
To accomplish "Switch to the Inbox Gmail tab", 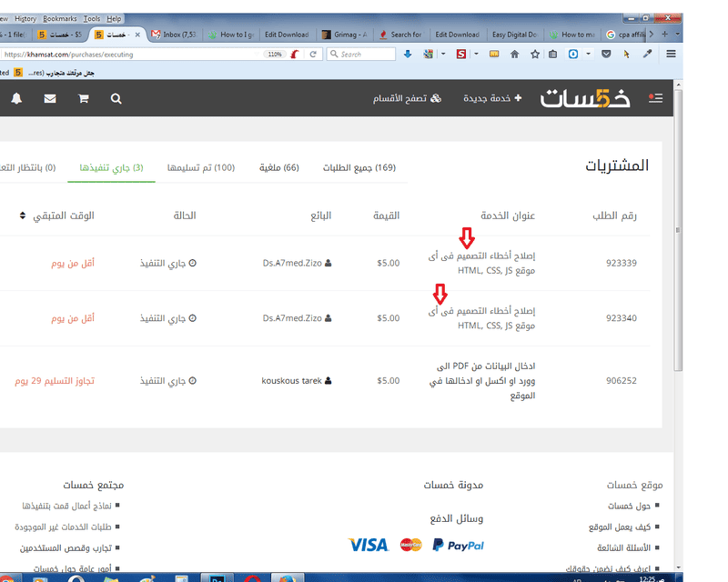I will 175,35.
